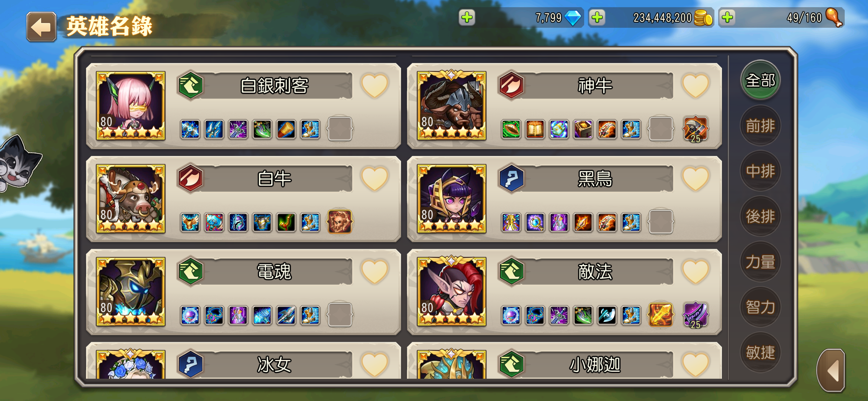
Task: Select the 智力 filter tab
Action: click(x=760, y=307)
